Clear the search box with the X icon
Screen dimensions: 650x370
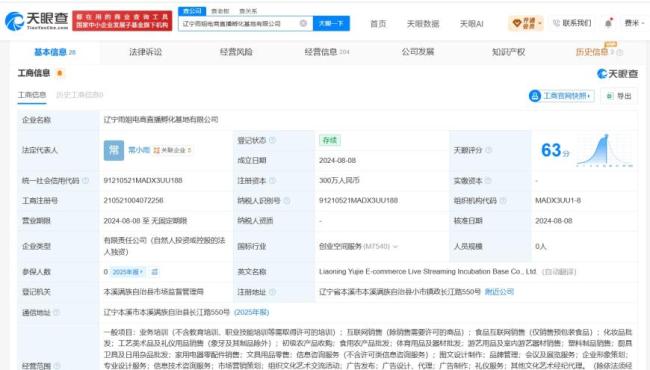303,24
